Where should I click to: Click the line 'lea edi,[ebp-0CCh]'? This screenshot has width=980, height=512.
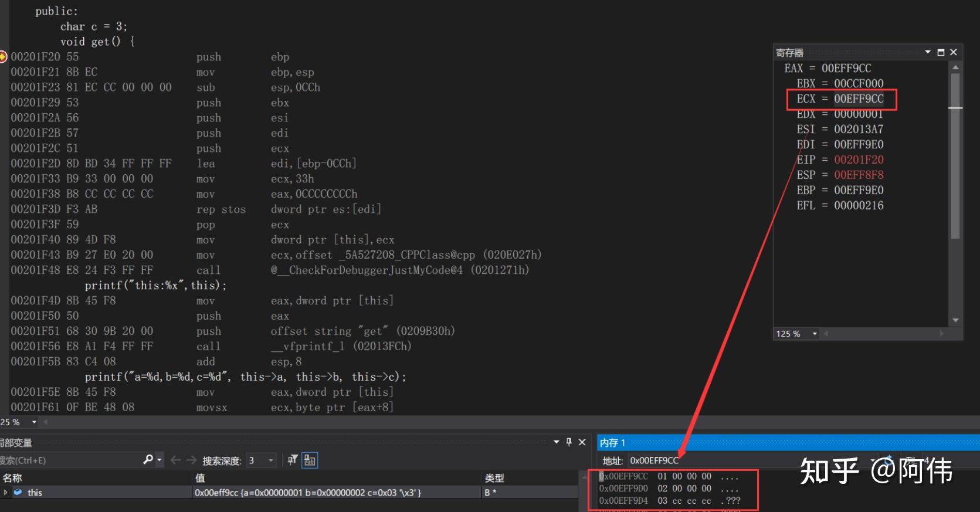pyautogui.click(x=184, y=164)
